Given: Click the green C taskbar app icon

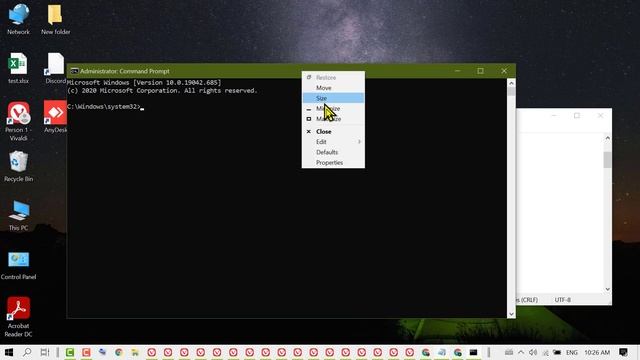Looking at the screenshot, I should click(x=70, y=352).
